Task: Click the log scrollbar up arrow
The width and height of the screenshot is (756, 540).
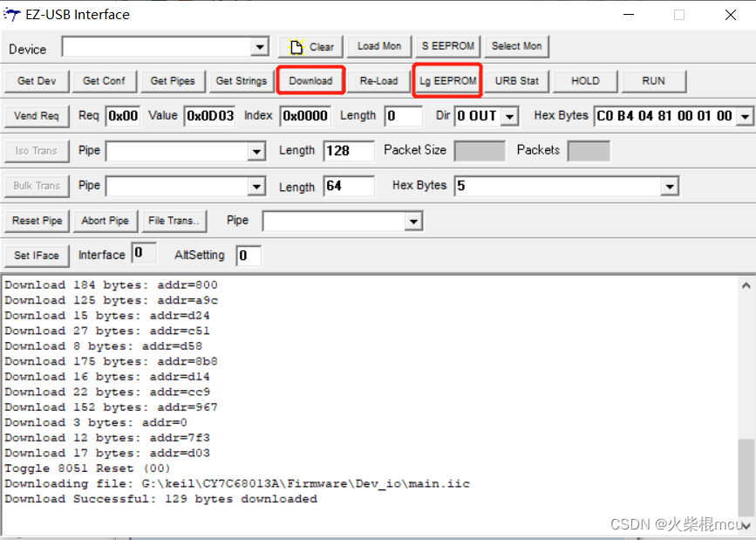Action: tap(746, 285)
